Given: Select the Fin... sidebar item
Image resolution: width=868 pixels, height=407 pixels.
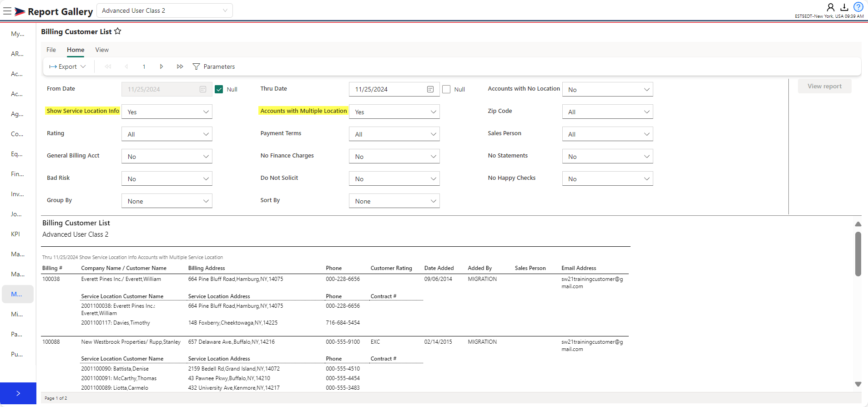Looking at the screenshot, I should (18, 174).
